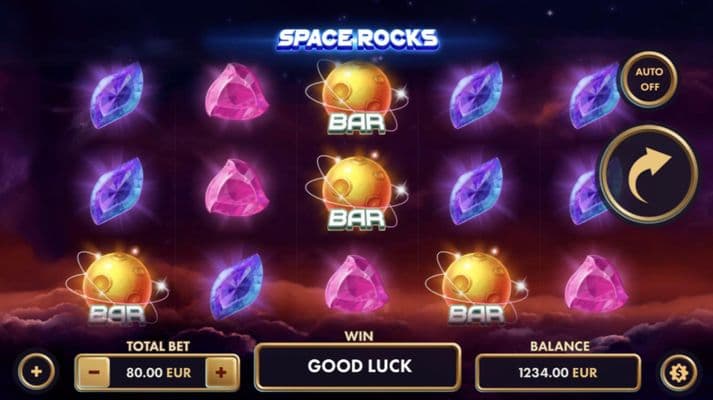Click the bottom center pink gem symbol
713x400 pixels.
coord(356,284)
